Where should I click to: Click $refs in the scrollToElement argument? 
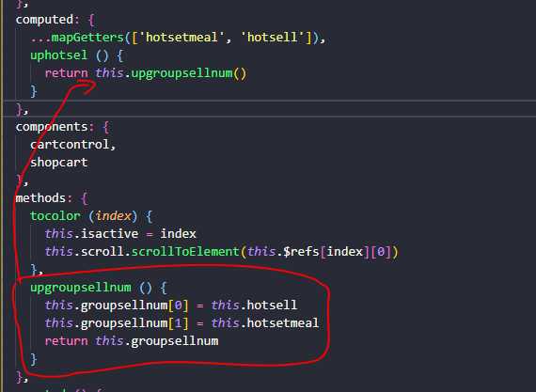pyautogui.click(x=301, y=252)
